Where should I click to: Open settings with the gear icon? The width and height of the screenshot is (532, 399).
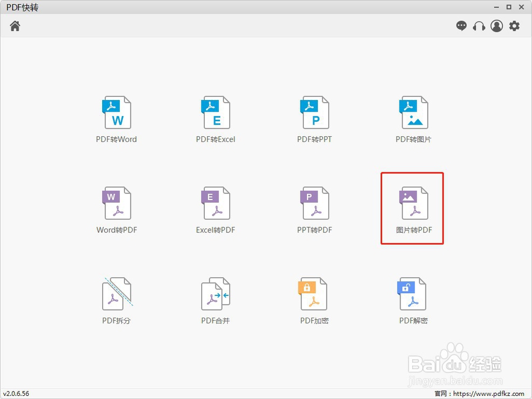[x=514, y=26]
